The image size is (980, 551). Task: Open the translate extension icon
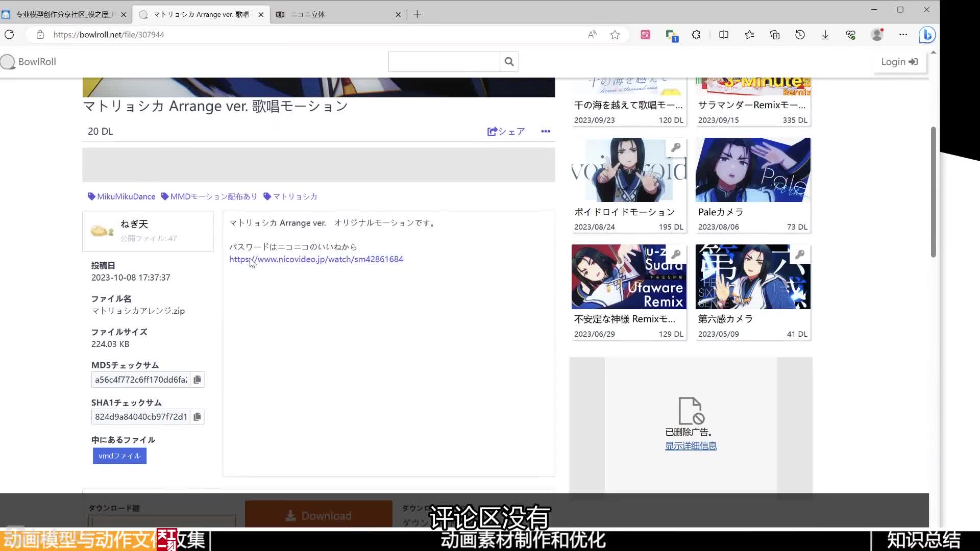(x=645, y=35)
